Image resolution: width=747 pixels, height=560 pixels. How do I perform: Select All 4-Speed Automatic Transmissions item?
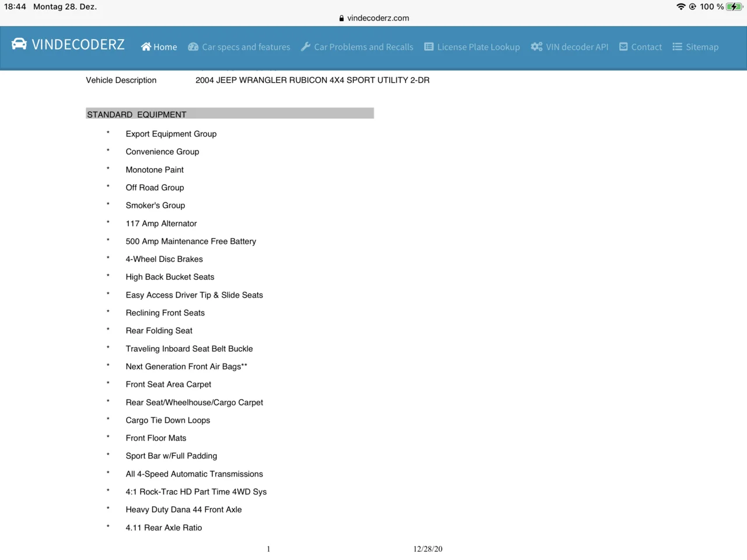pyautogui.click(x=194, y=474)
